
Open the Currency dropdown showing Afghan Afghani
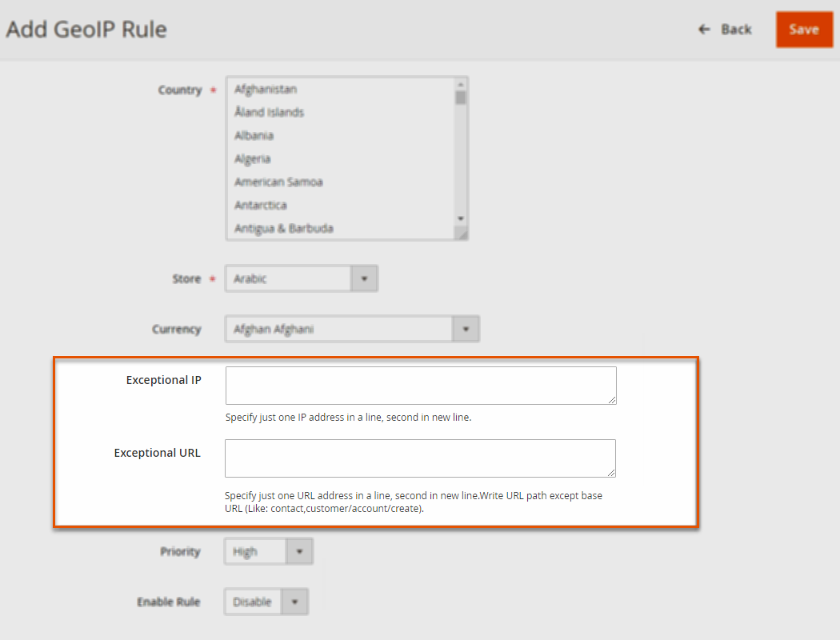[x=352, y=329]
